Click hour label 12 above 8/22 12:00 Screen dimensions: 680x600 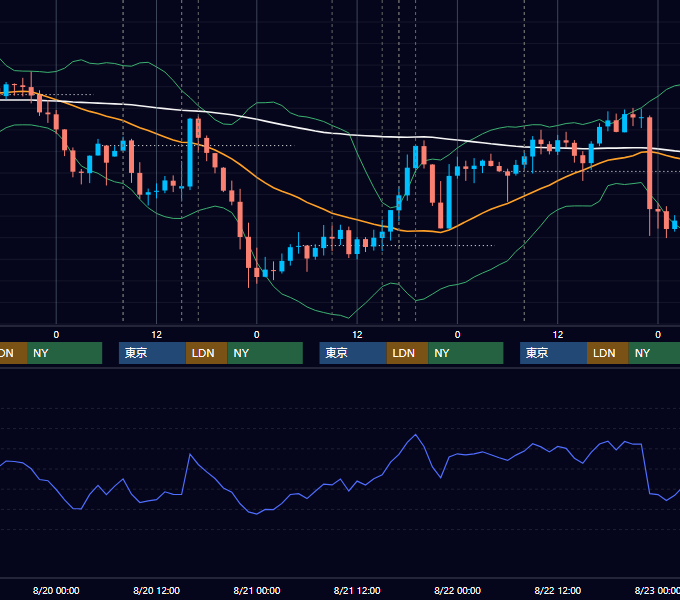558,335
